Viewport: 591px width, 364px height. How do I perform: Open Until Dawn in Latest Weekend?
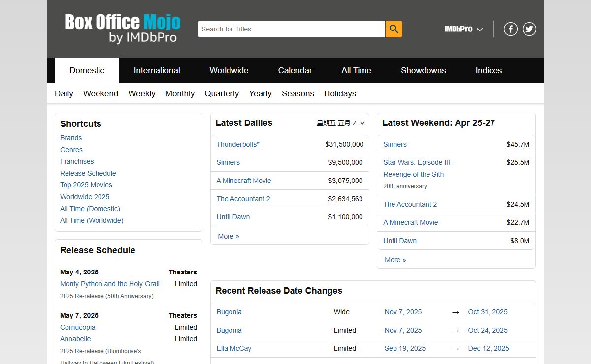point(400,241)
